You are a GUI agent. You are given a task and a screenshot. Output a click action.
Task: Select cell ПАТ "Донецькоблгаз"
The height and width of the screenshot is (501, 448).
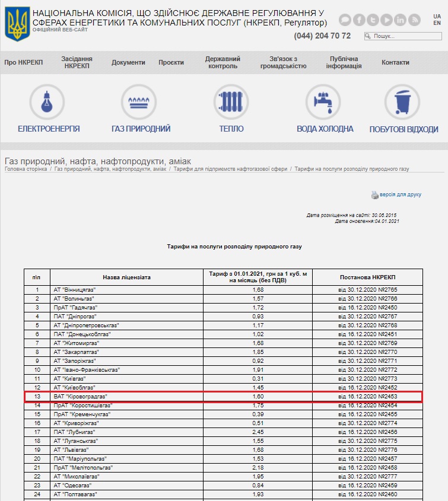pyautogui.click(x=126, y=334)
